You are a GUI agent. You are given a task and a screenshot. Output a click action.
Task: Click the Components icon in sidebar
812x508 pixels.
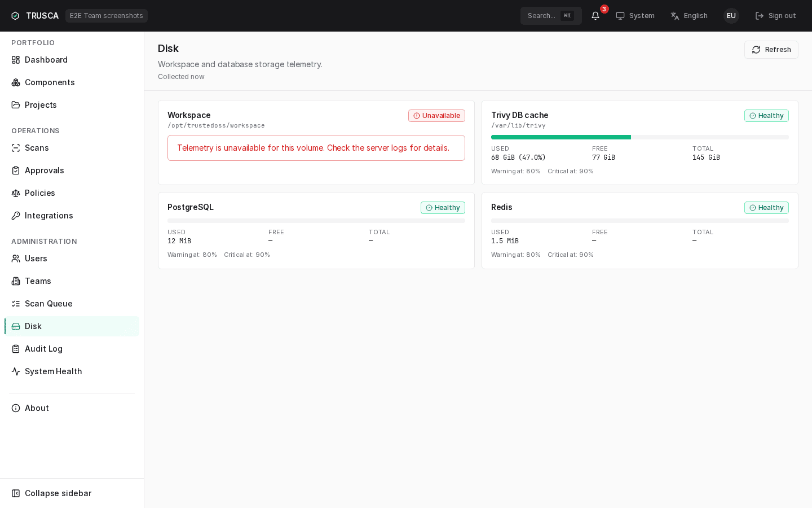click(16, 82)
